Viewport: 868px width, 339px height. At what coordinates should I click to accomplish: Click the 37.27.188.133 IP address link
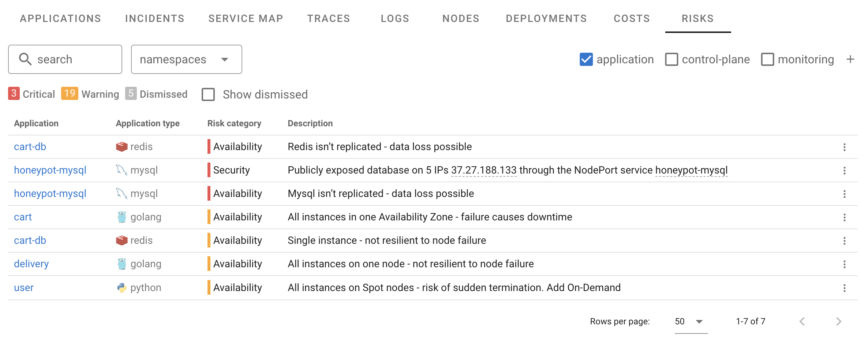coord(483,170)
